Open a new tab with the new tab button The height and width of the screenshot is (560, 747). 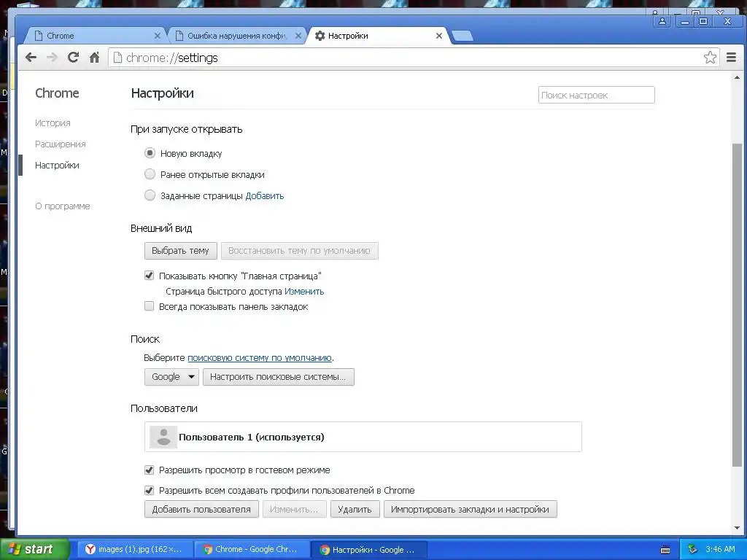(462, 36)
